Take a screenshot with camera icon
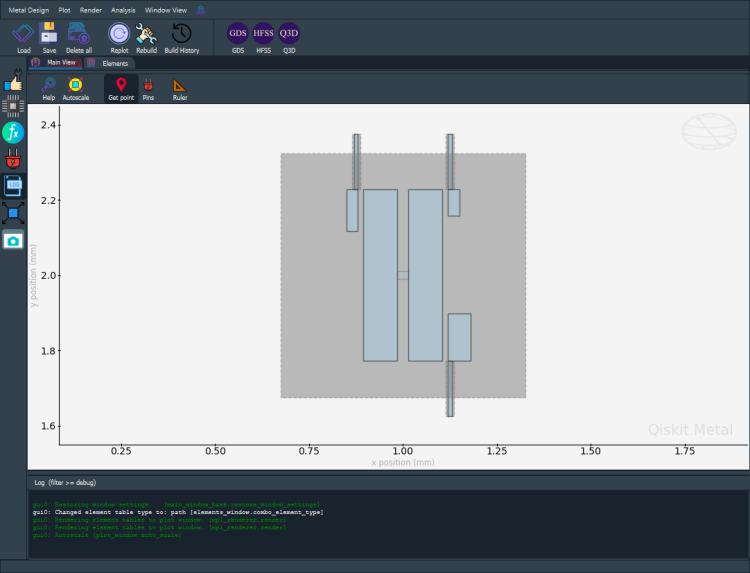Screen dimensions: 750x573 click(13, 241)
